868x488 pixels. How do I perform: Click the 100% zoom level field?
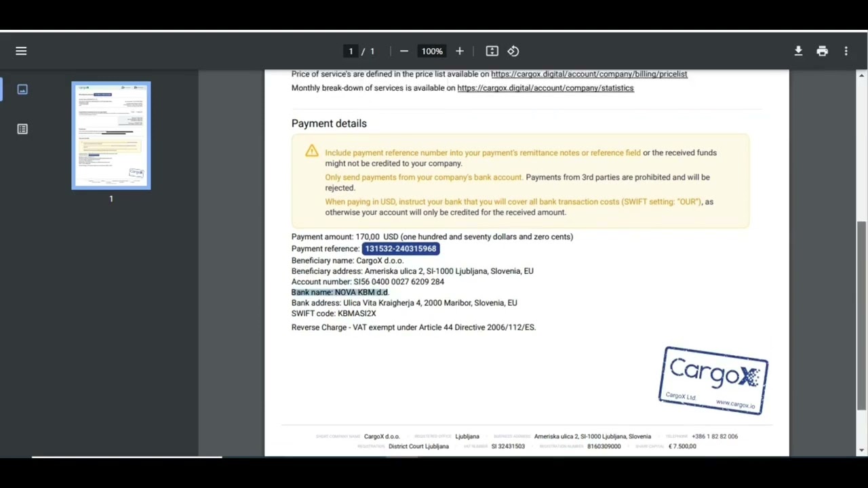[x=432, y=51]
